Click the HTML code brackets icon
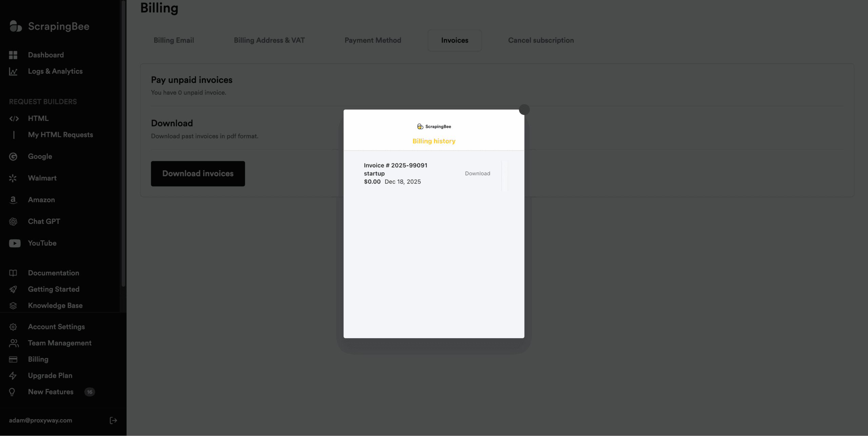The image size is (868, 436). click(x=14, y=119)
